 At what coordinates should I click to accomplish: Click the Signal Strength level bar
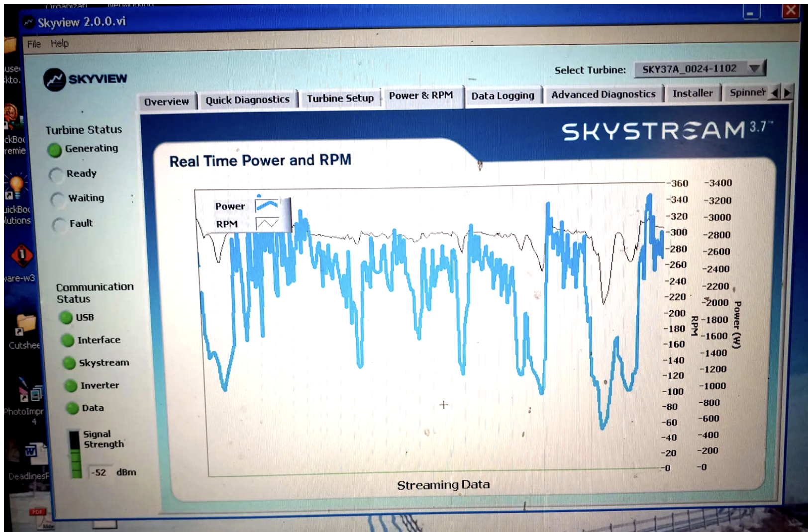pos(75,454)
